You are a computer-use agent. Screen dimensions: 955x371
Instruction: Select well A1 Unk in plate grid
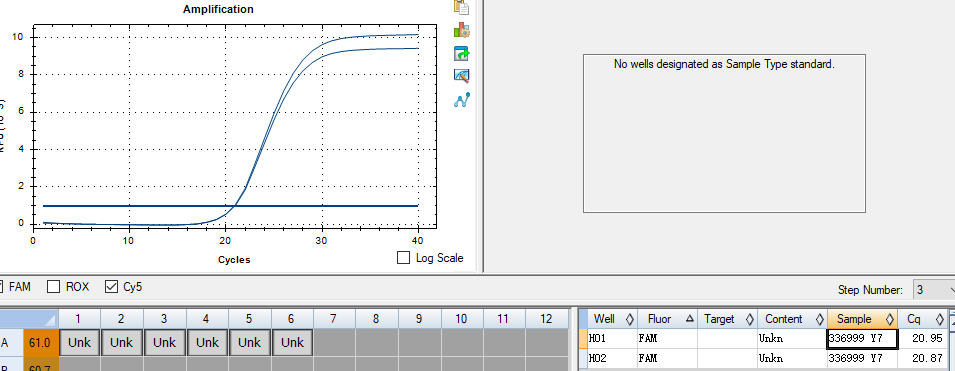click(79, 342)
